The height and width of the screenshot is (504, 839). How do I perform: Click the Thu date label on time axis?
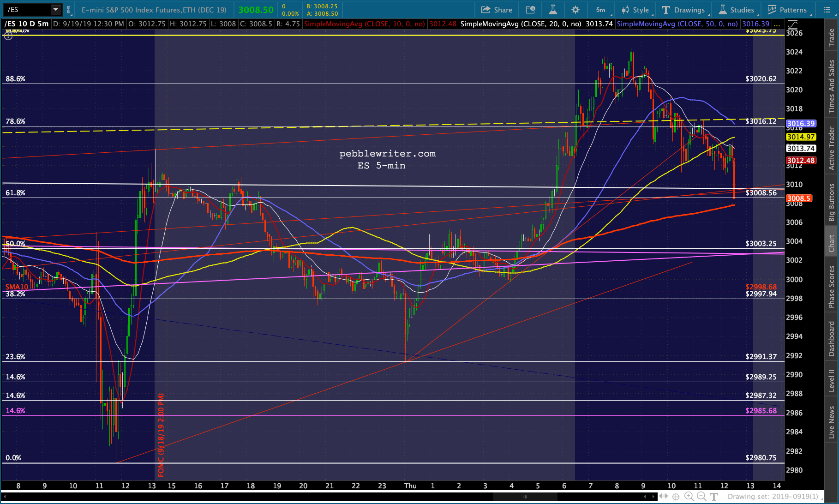tap(410, 486)
